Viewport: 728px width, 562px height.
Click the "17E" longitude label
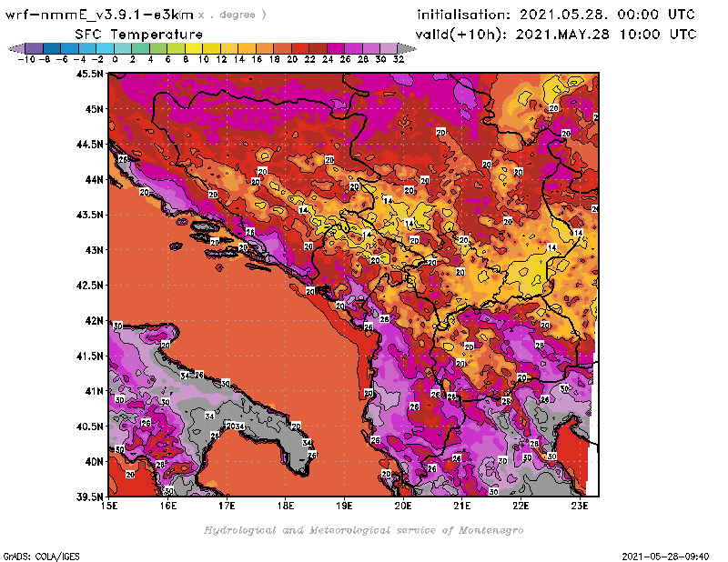[x=227, y=506]
